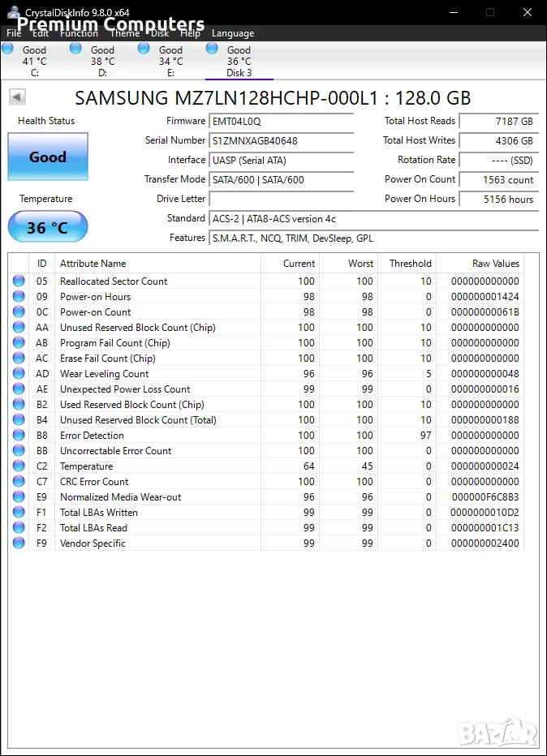Click the CrystalDiskInfo app icon in title bar
Screen dimensions: 547x756
(14, 12)
